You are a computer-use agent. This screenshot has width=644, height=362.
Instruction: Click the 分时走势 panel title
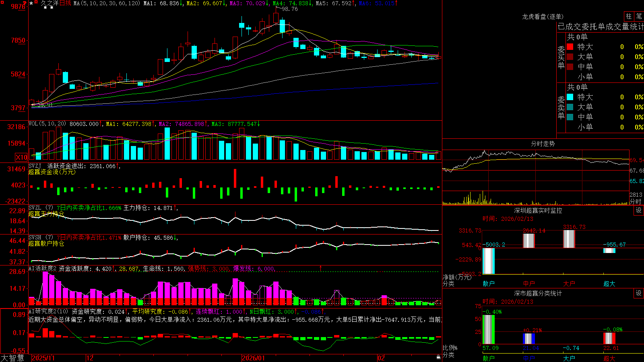tap(543, 144)
